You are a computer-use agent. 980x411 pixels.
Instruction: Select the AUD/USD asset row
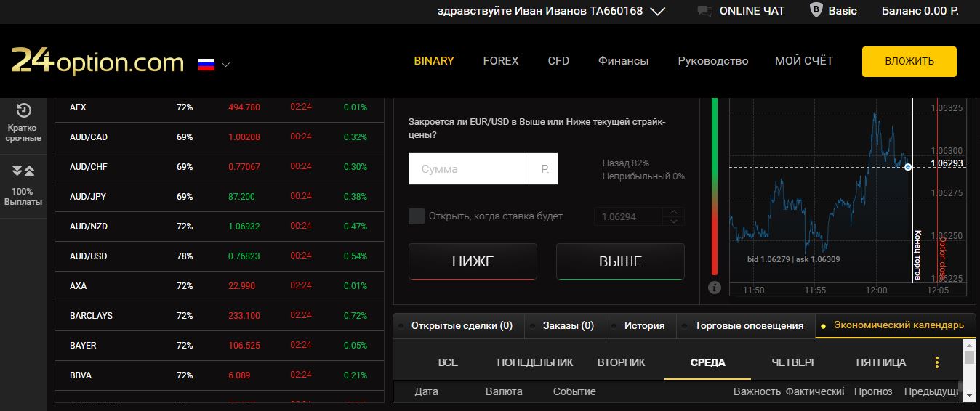[219, 256]
